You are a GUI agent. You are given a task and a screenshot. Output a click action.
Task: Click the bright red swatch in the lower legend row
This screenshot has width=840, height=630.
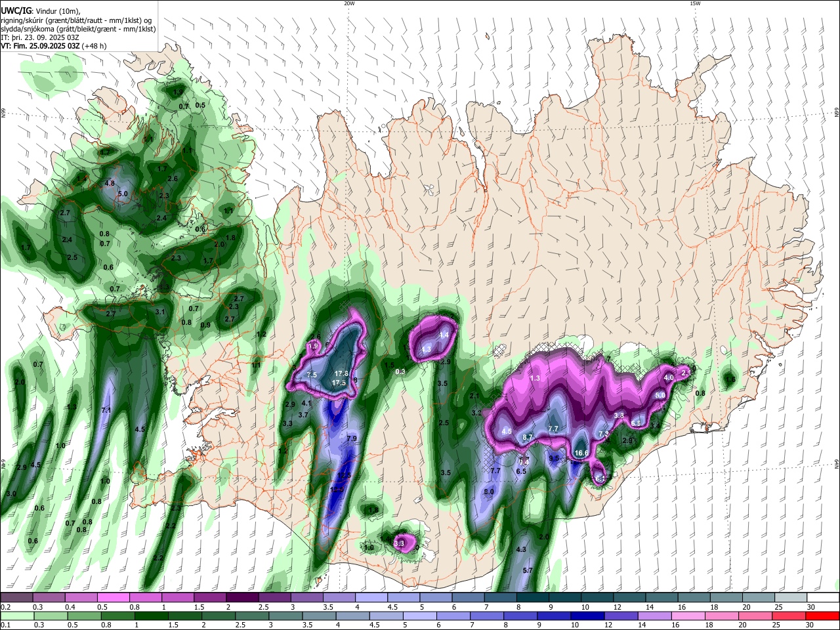pos(823,616)
